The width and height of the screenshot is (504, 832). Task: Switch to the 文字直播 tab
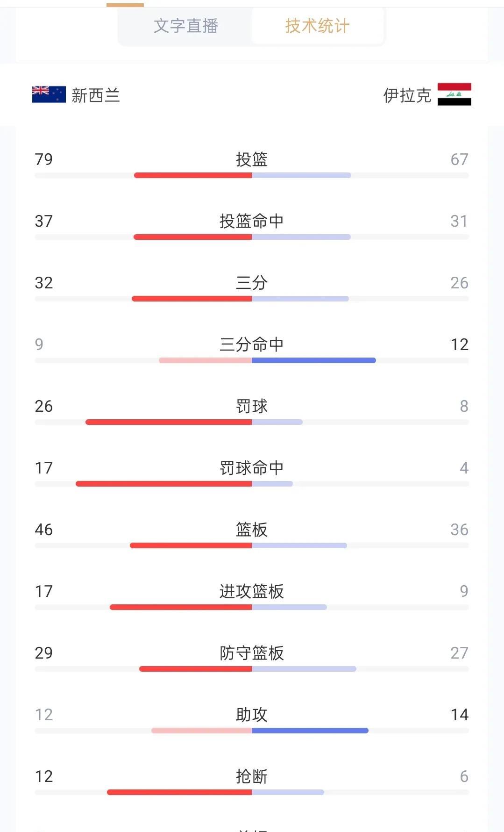[186, 26]
